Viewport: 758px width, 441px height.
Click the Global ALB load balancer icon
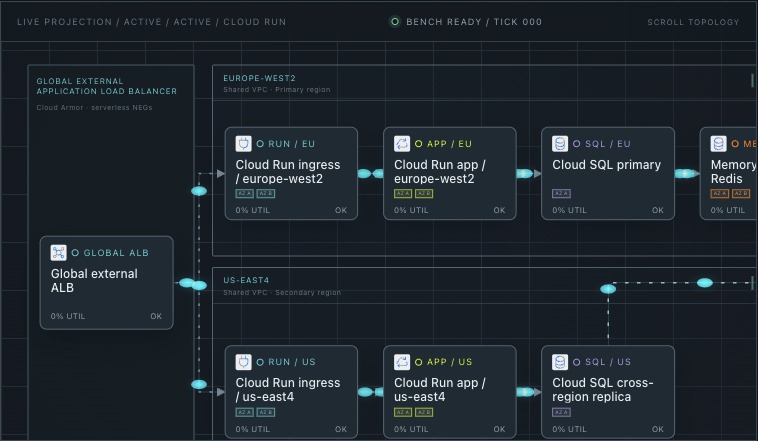[x=58, y=252]
